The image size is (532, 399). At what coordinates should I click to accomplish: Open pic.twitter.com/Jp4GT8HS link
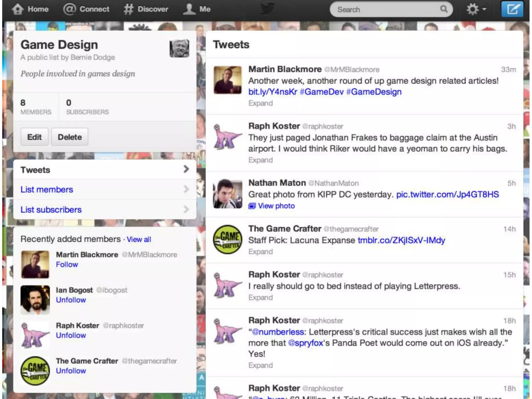[447, 194]
